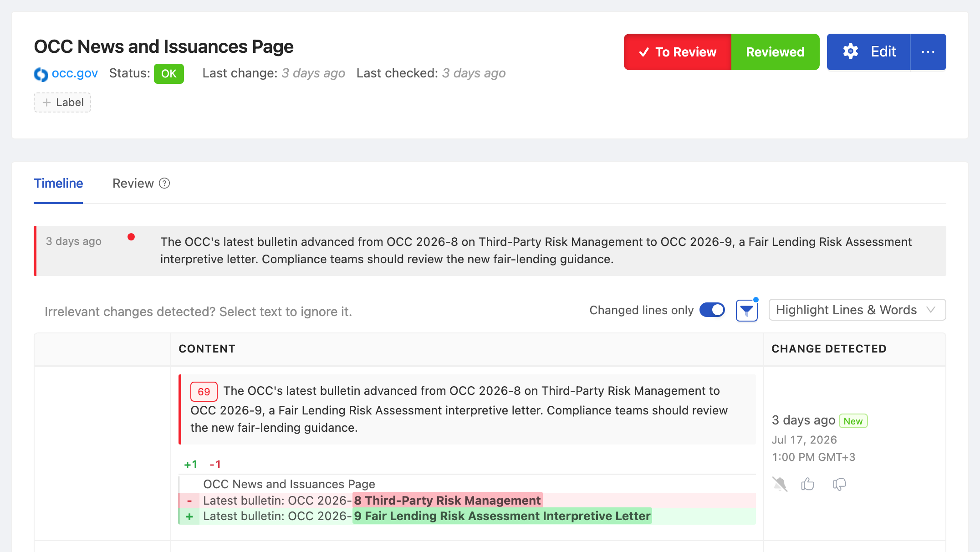Click the CHANGE DETECTED column header
Viewport: 980px width, 552px height.
click(x=829, y=349)
